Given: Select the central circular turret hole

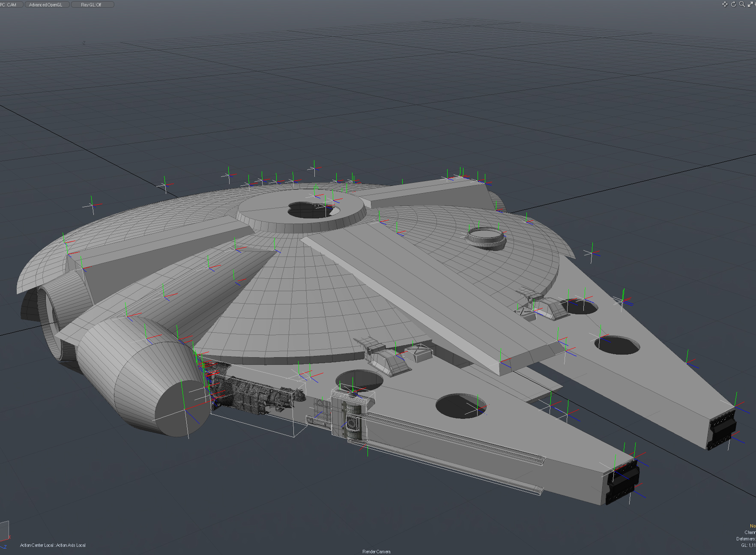Looking at the screenshot, I should click(x=313, y=209).
